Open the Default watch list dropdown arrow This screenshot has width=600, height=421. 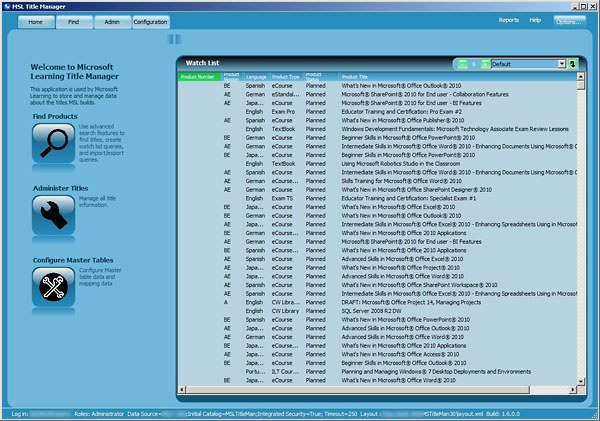(x=561, y=64)
